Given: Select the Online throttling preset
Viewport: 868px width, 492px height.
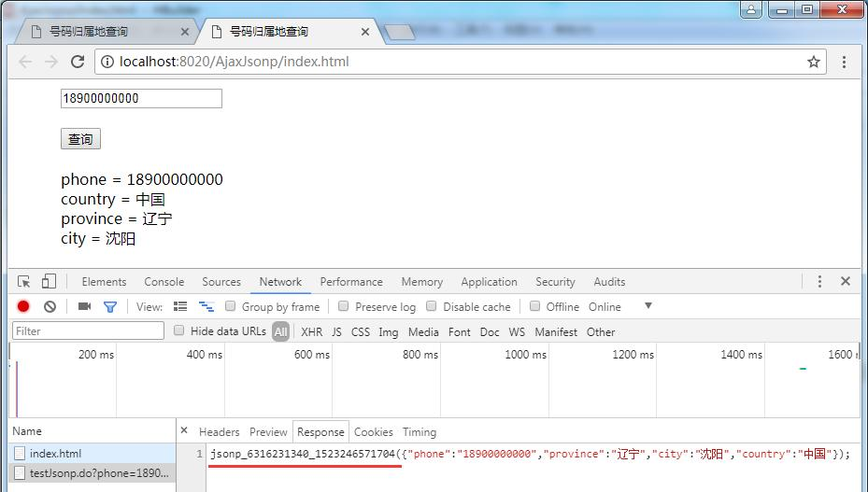Looking at the screenshot, I should [x=605, y=306].
